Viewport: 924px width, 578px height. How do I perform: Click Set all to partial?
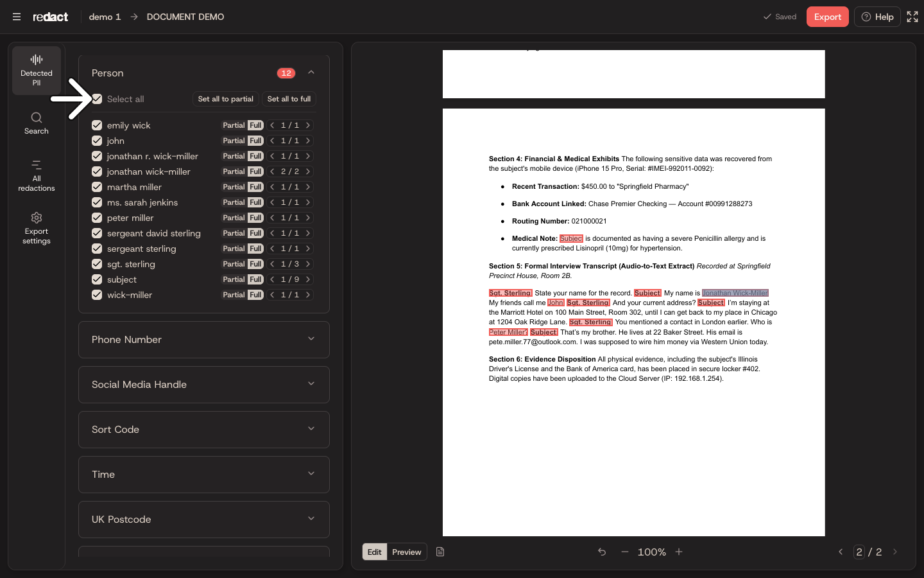click(226, 99)
